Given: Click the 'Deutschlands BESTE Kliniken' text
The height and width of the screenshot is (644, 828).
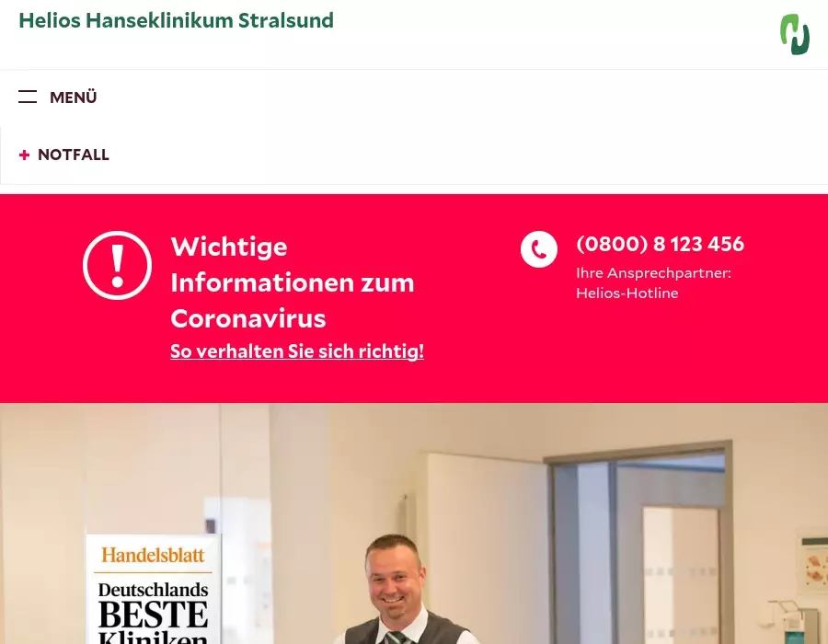Looking at the screenshot, I should pyautogui.click(x=153, y=613).
